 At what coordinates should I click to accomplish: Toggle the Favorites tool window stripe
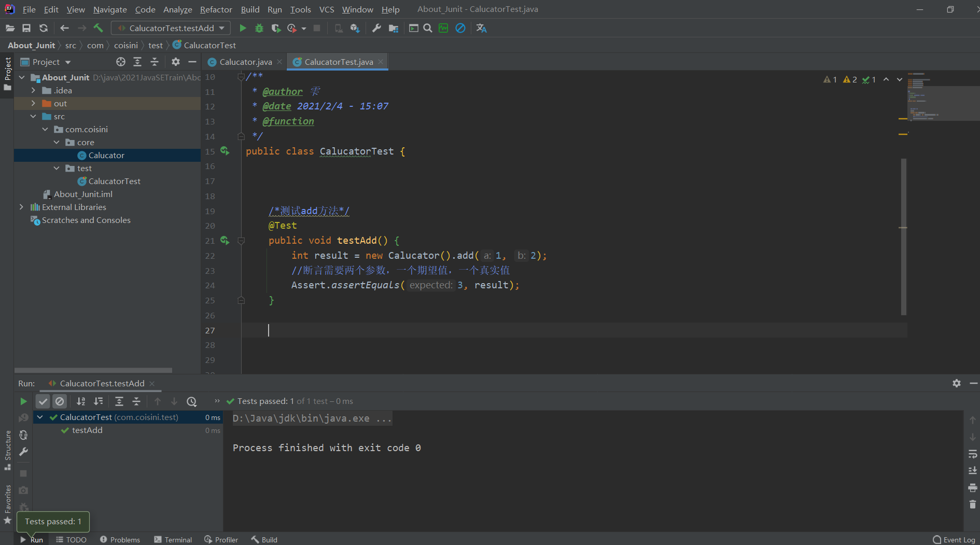coord(7,504)
